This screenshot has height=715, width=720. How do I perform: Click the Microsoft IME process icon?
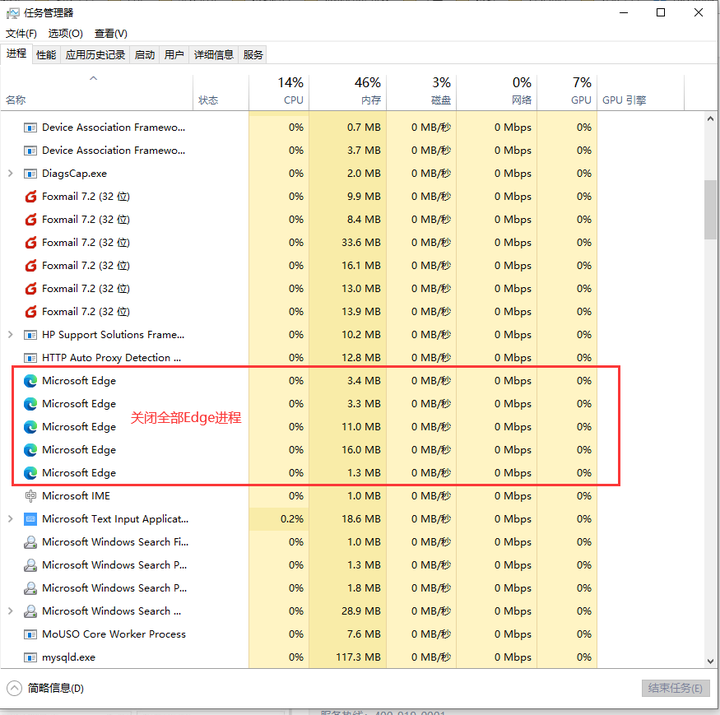pyautogui.click(x=30, y=496)
